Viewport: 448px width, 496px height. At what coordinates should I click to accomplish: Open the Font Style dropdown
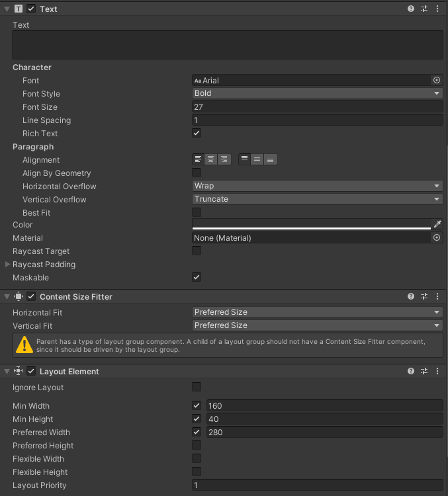tap(317, 93)
